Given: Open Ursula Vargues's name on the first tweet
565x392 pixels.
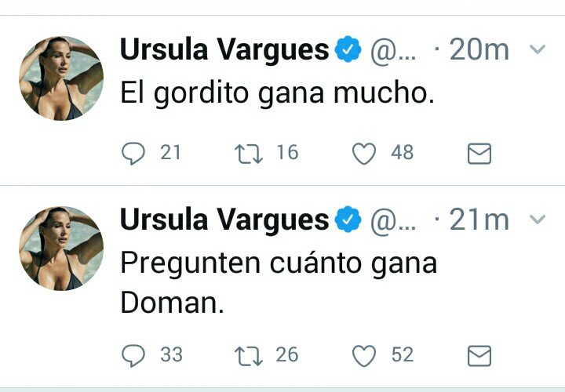Looking at the screenshot, I should [x=224, y=50].
